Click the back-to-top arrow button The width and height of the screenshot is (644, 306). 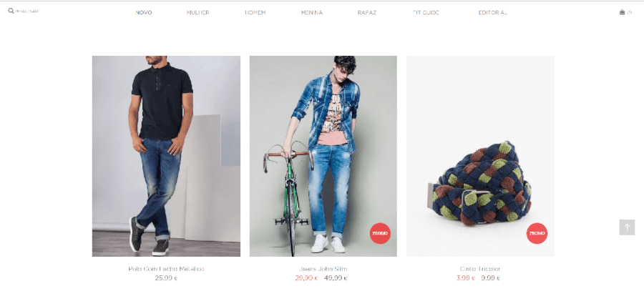pos(627,227)
